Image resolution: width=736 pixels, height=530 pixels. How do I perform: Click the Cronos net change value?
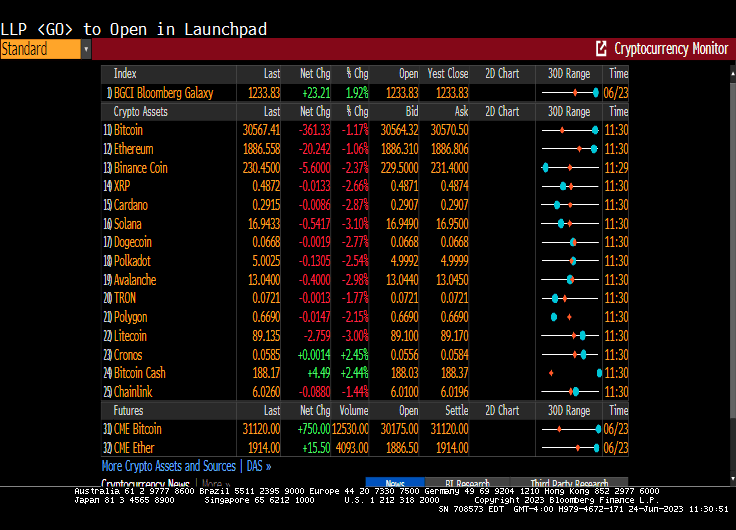(x=313, y=355)
